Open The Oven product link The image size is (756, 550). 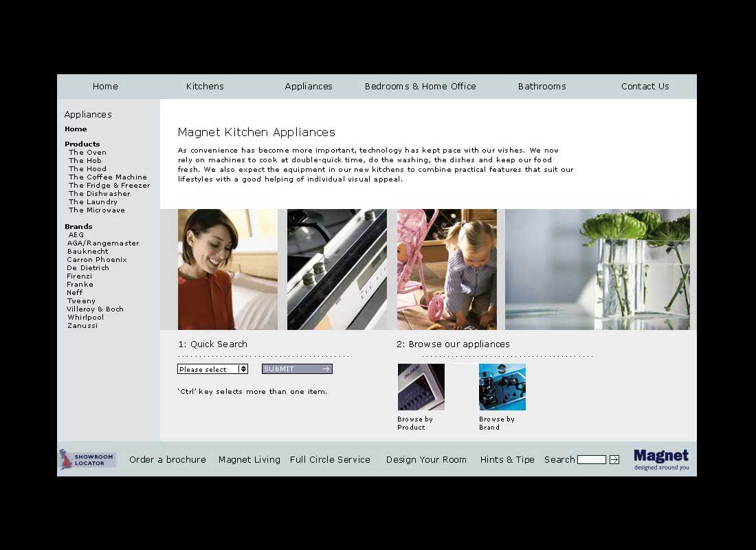coord(87,153)
